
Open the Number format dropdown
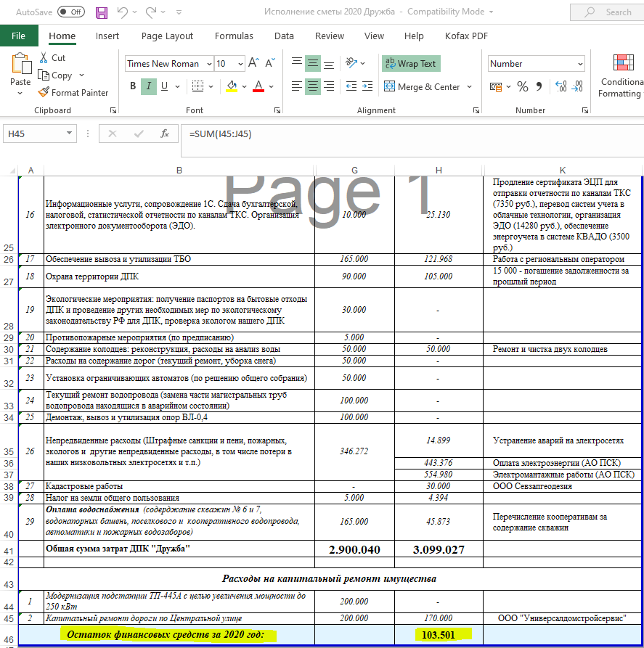pyautogui.click(x=580, y=64)
